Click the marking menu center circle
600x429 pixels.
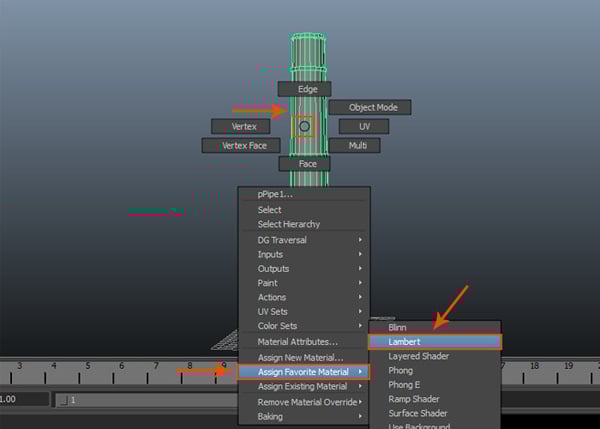pos(305,126)
